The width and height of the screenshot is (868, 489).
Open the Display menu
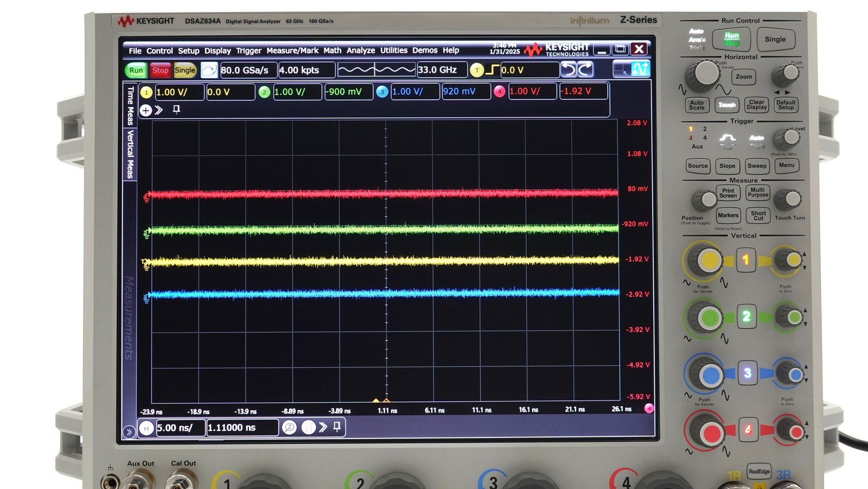tap(218, 50)
